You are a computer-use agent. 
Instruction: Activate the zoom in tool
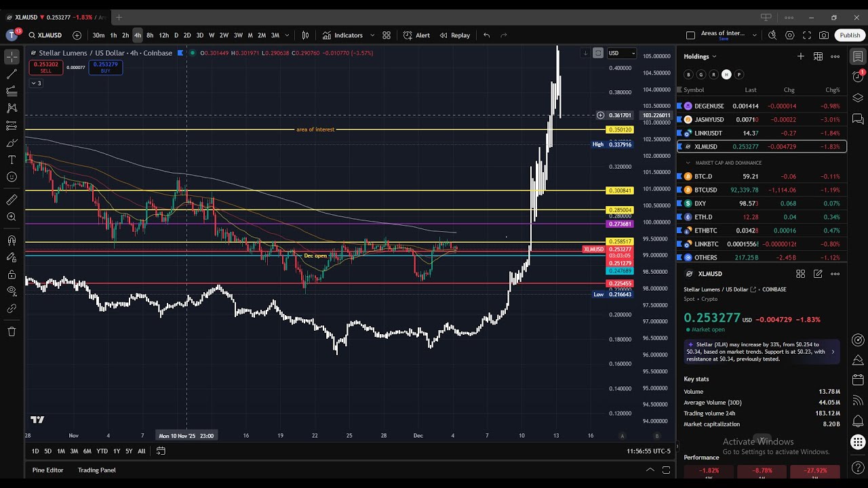[12, 216]
